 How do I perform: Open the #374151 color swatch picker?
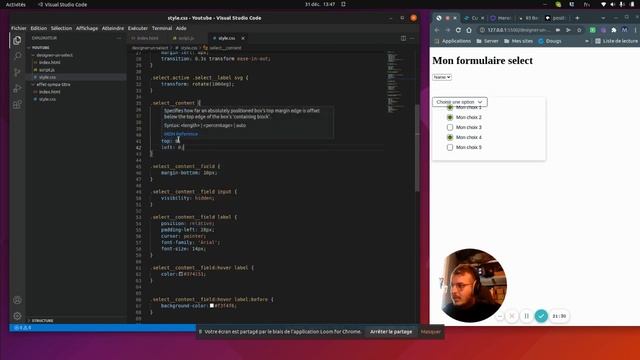[x=181, y=274]
